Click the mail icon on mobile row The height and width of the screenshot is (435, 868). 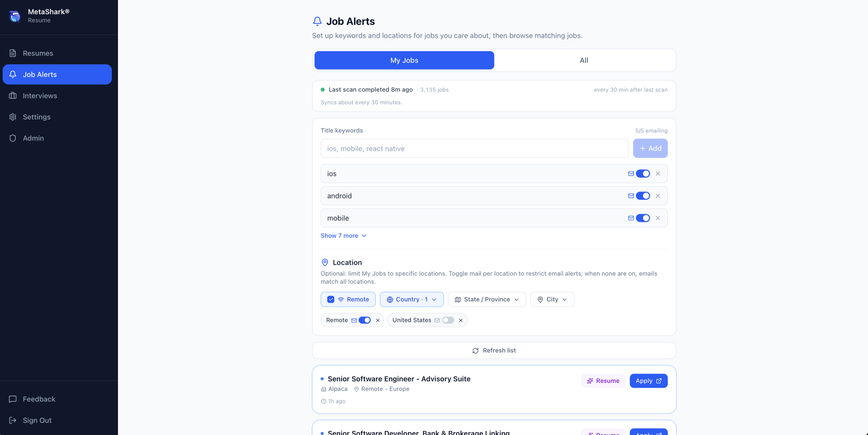point(631,218)
